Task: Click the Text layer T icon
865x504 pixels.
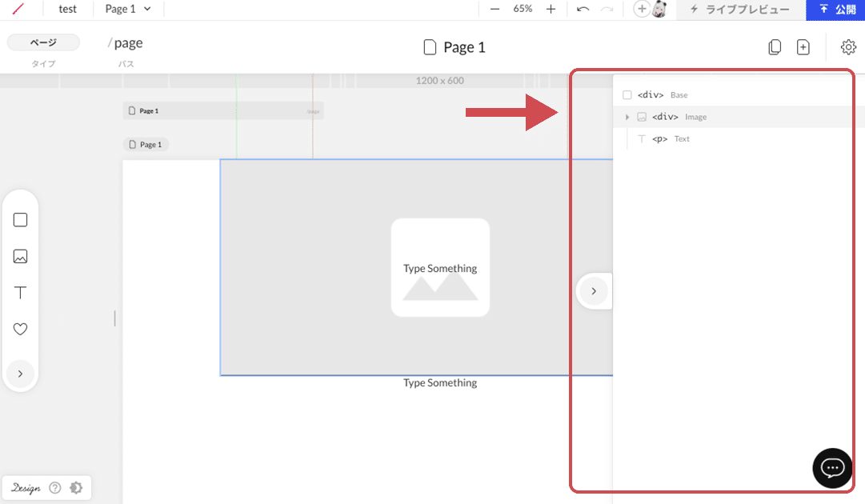Action: point(642,139)
